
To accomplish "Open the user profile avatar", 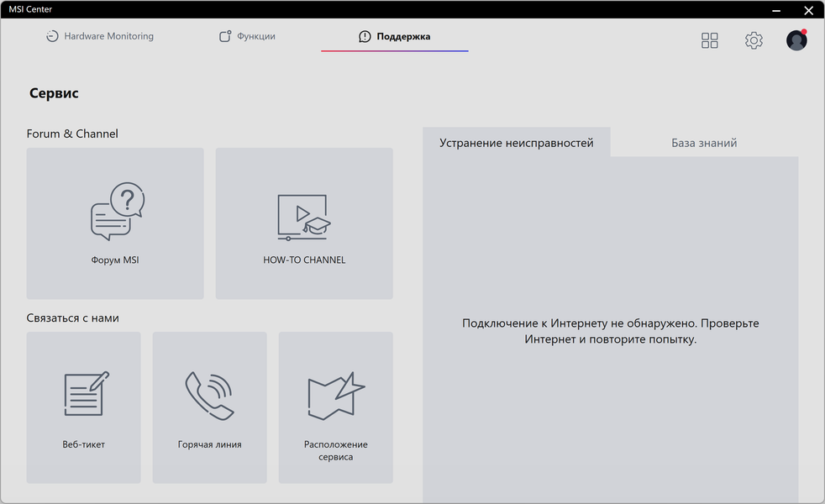I will pos(796,40).
